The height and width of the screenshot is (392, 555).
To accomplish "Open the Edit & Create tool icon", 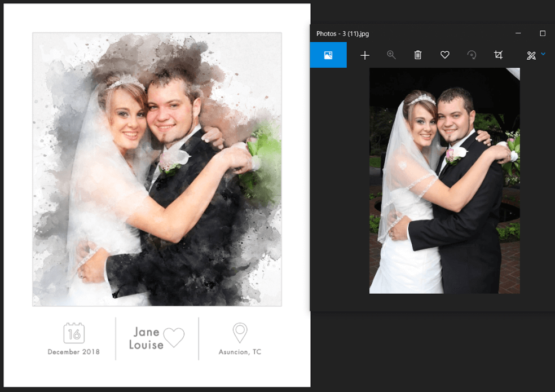I will 531,55.
